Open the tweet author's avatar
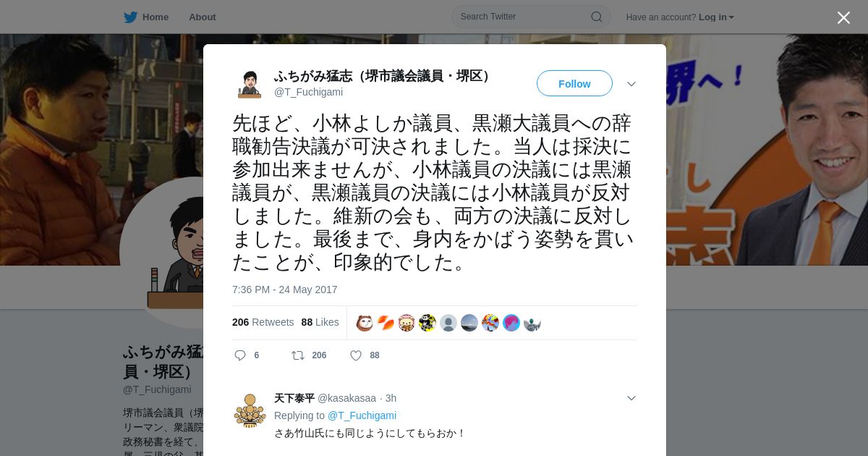The height and width of the screenshot is (456, 868). [250, 84]
